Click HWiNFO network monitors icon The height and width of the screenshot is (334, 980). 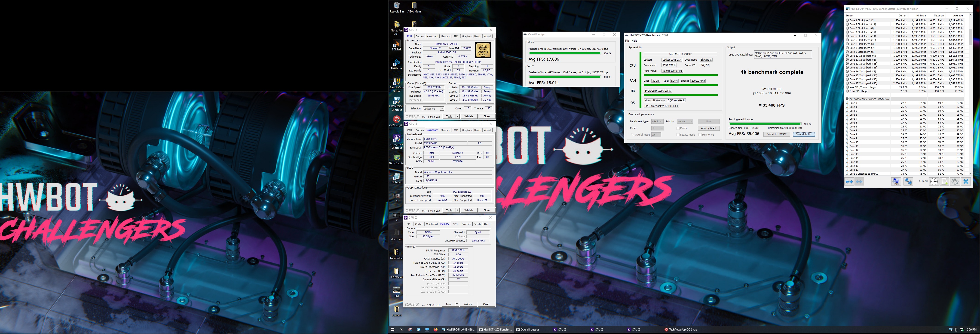point(908,182)
